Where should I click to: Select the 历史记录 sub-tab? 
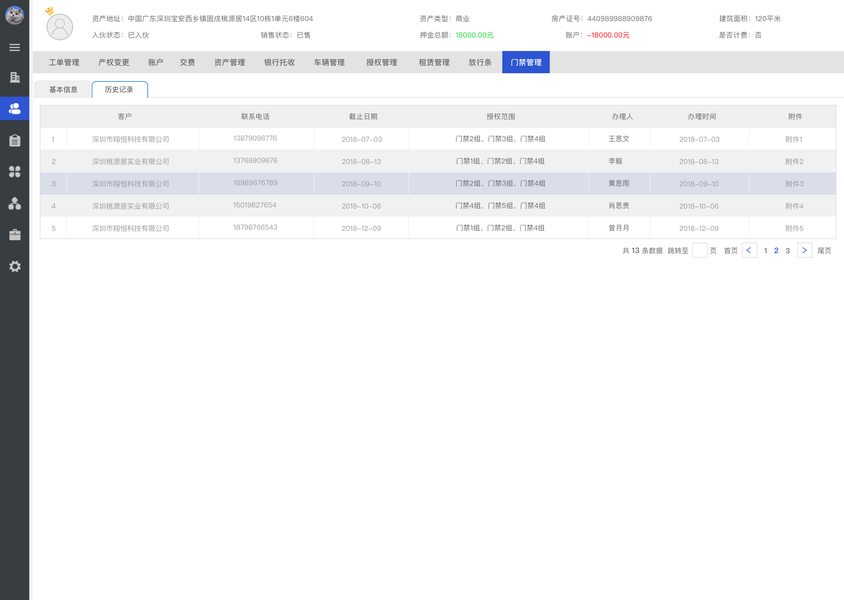click(119, 90)
